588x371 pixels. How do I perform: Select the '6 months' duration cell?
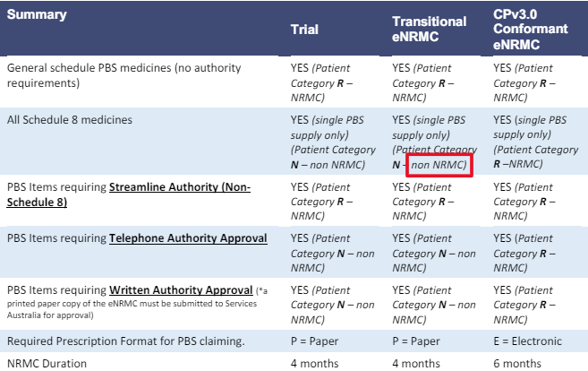[x=517, y=364]
